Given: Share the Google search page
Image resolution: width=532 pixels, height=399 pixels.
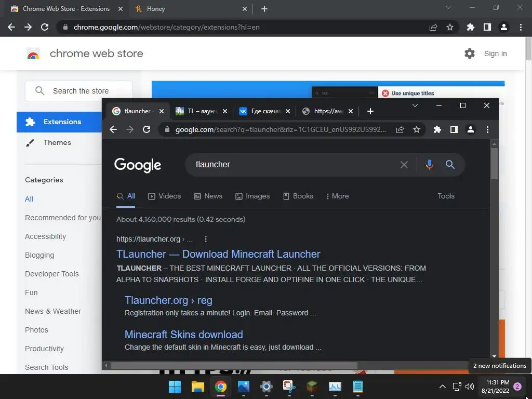Looking at the screenshot, I should pos(400,129).
